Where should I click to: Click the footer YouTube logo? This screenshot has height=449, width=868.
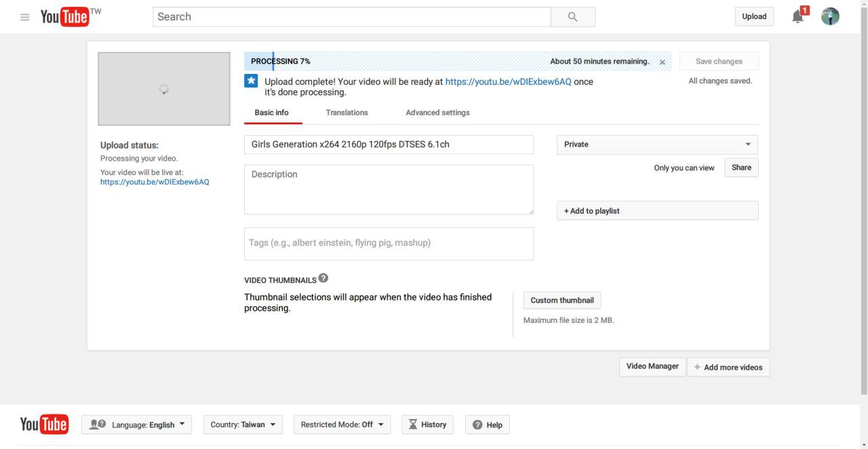tap(44, 425)
